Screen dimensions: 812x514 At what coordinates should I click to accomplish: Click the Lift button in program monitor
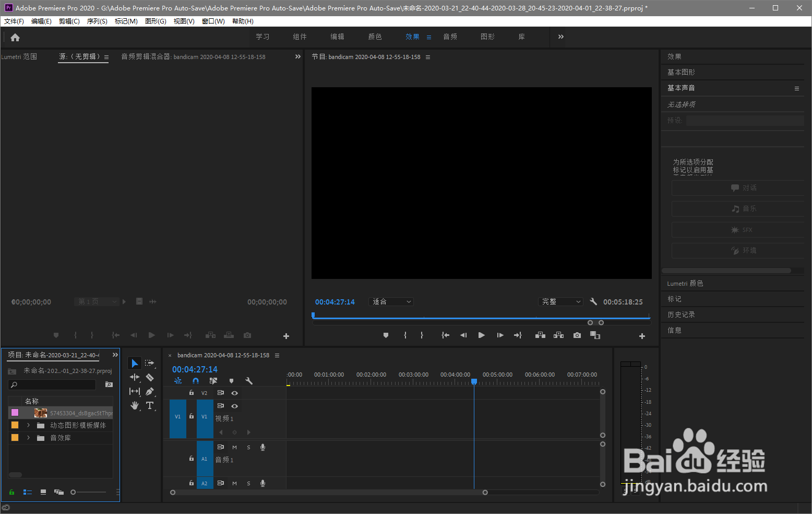click(x=540, y=335)
